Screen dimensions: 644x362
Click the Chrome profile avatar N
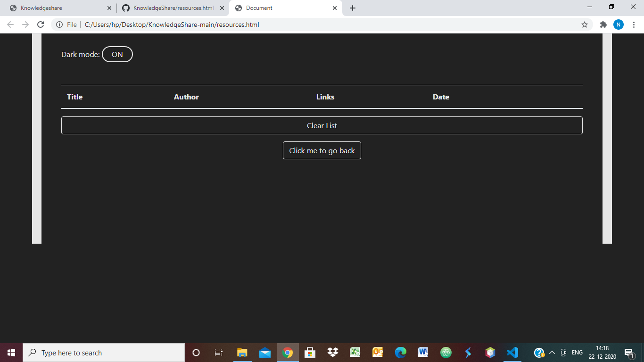[x=619, y=24]
